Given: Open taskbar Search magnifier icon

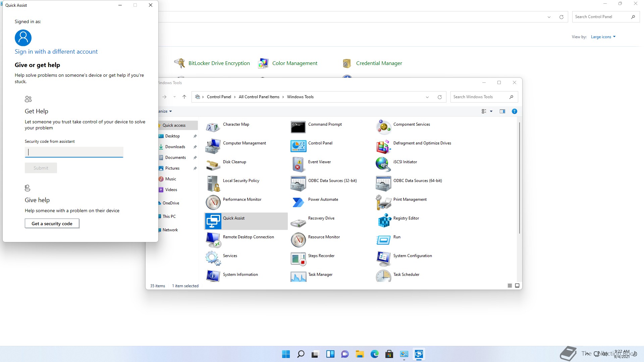Looking at the screenshot, I should click(301, 354).
